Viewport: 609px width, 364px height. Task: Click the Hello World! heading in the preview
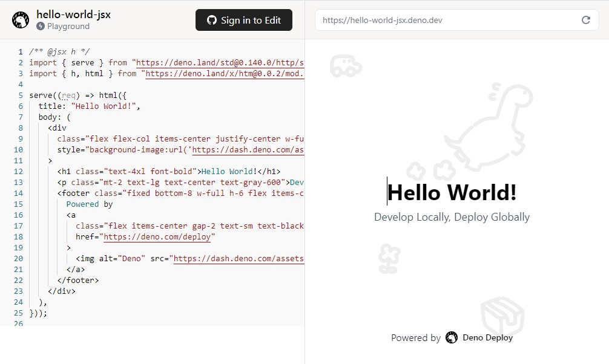point(453,192)
